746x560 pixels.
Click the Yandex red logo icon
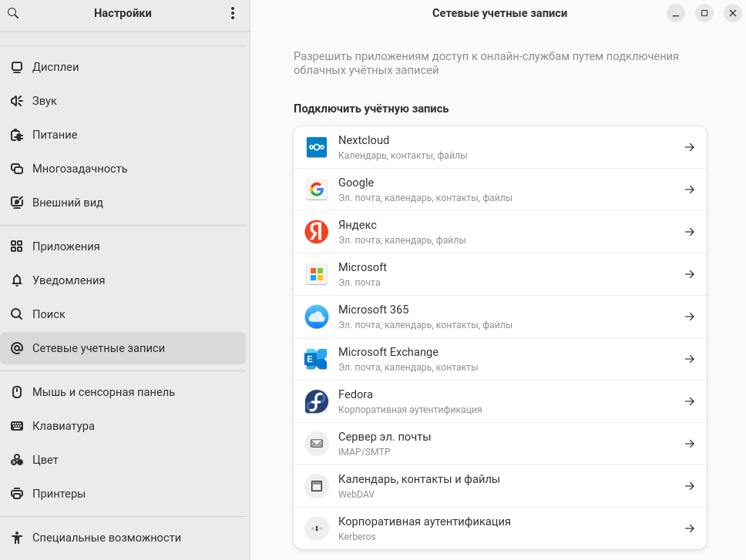point(317,232)
